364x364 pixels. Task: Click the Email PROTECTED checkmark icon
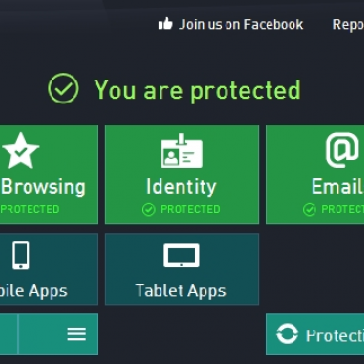click(309, 210)
